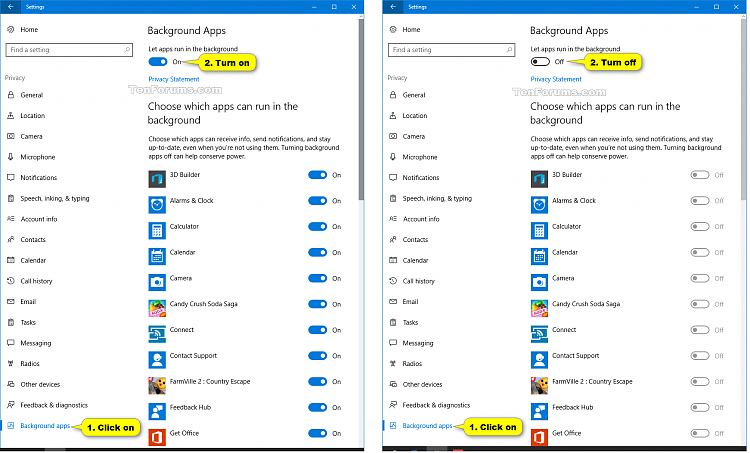Click the Alarms & Clock icon in the right window
The image size is (750, 453).
point(540,205)
